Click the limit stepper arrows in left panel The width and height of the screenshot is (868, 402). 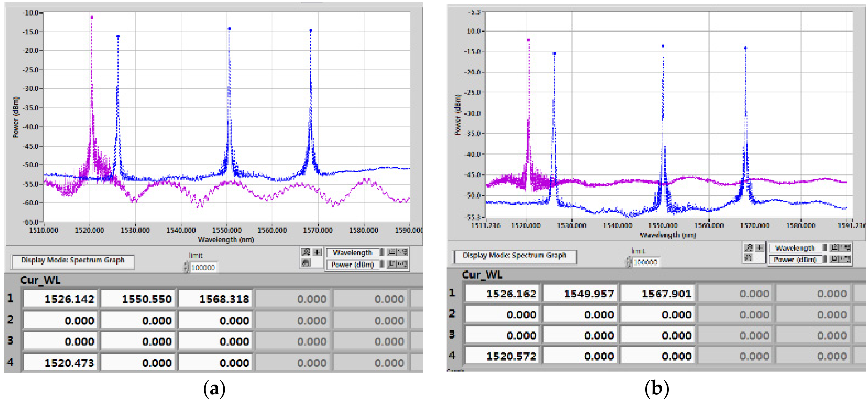(186, 267)
